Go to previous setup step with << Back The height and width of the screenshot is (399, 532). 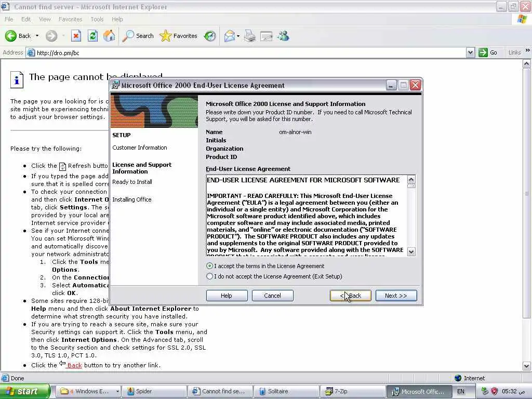point(351,296)
